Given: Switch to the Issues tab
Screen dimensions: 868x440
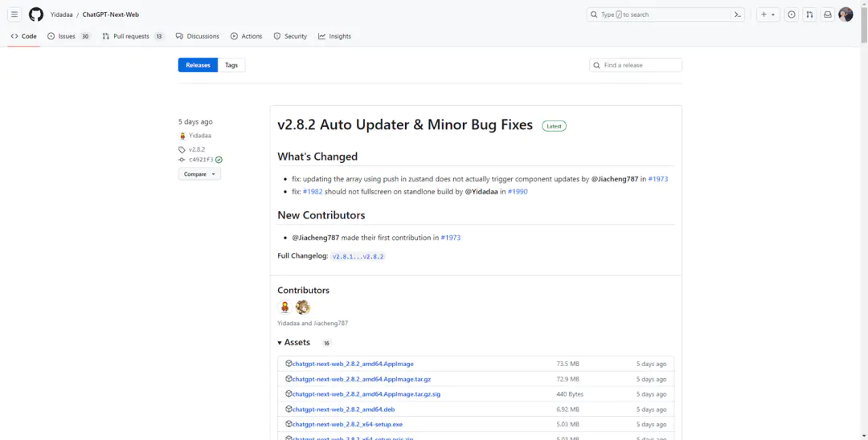Looking at the screenshot, I should tap(68, 36).
